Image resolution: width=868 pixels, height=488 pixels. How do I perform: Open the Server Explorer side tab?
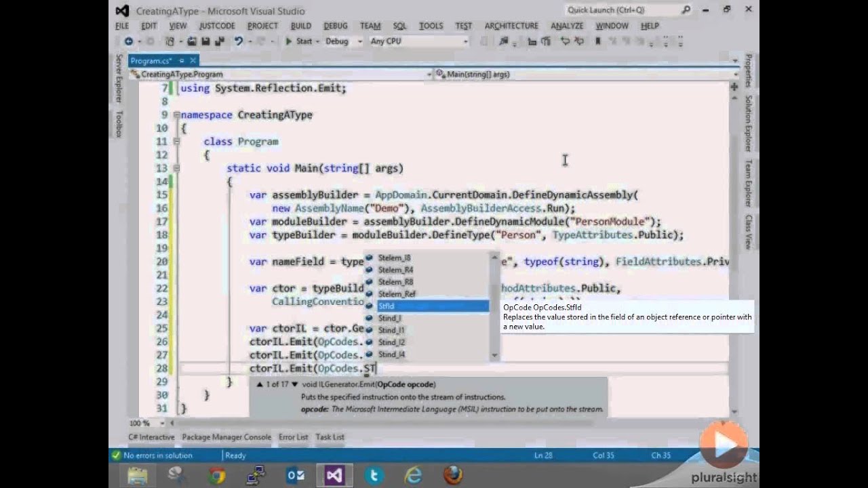pos(119,79)
